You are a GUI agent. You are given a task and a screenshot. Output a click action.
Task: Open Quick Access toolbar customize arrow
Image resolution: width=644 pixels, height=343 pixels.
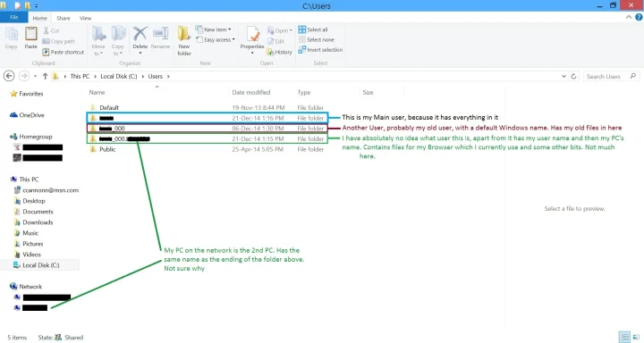point(36,6)
